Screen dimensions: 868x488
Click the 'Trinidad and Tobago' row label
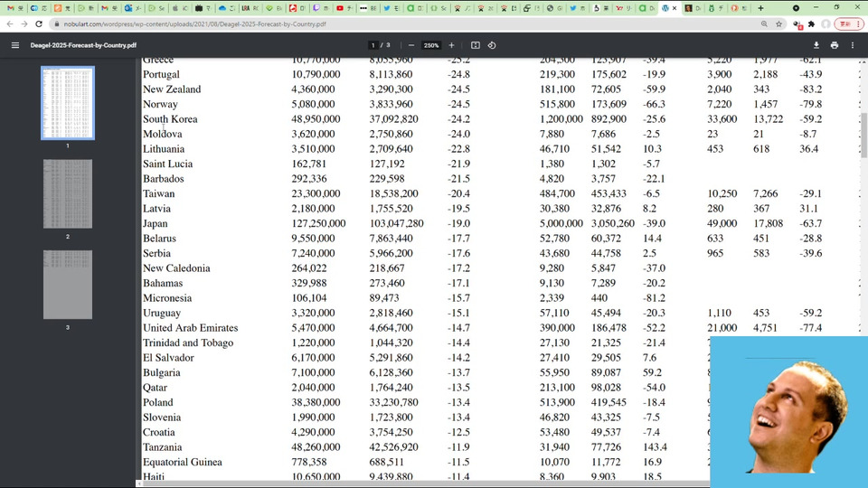coord(188,343)
